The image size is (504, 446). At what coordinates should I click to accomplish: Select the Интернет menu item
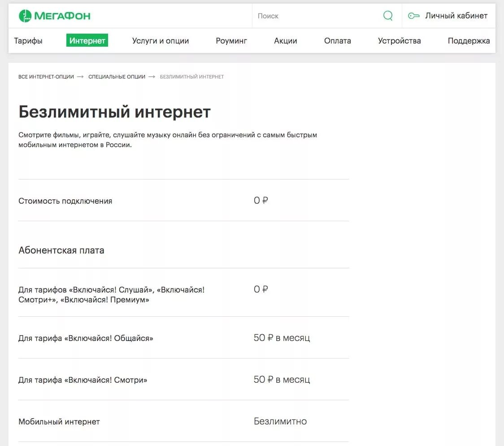(87, 40)
